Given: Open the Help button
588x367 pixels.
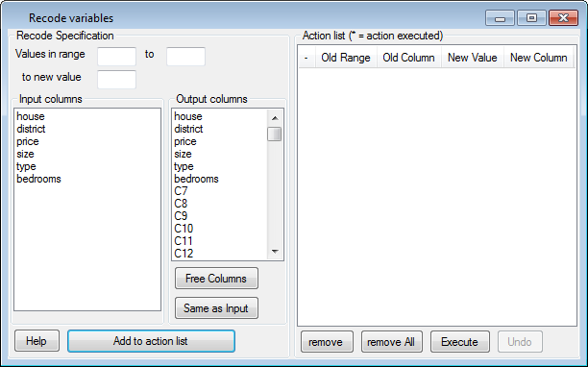Looking at the screenshot, I should (37, 341).
